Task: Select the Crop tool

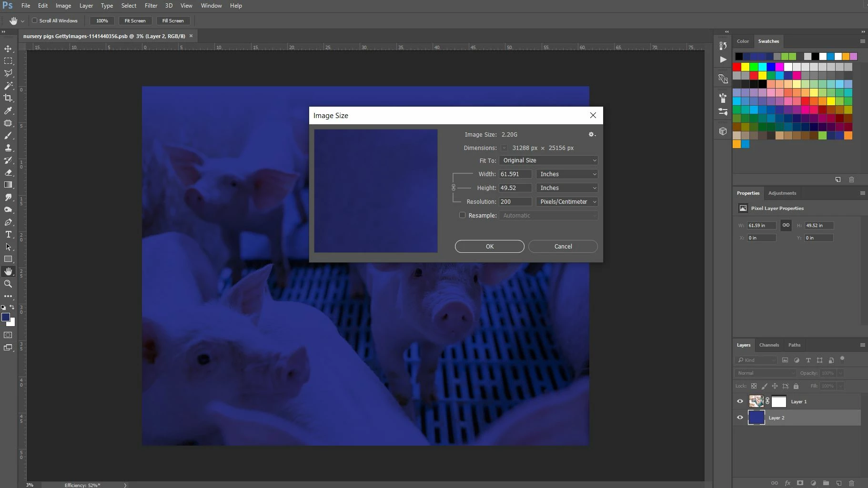Action: [x=8, y=98]
